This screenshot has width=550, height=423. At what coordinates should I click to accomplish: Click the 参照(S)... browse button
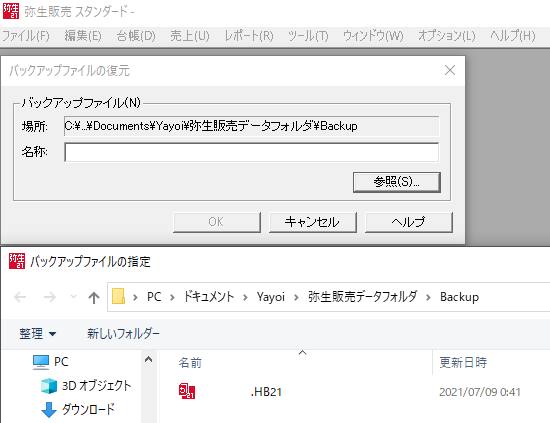tap(397, 182)
